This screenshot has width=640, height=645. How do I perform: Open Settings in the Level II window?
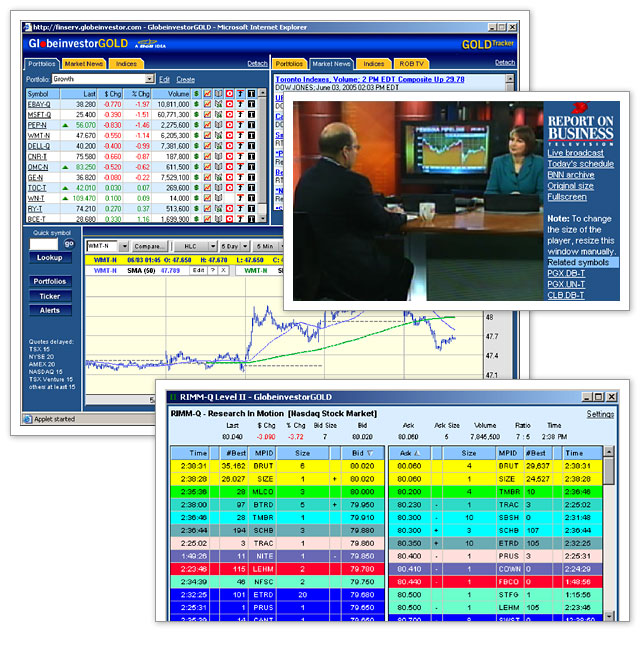(x=600, y=415)
